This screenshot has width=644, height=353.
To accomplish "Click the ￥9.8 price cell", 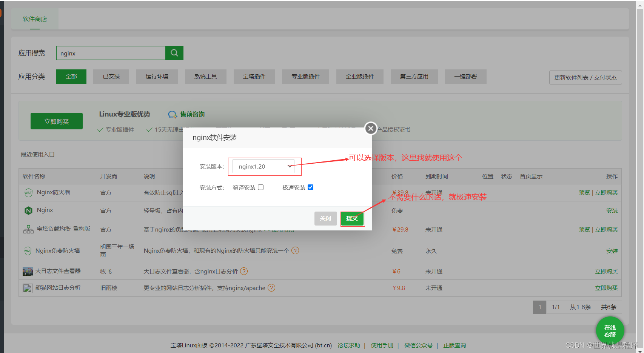I will click(398, 288).
